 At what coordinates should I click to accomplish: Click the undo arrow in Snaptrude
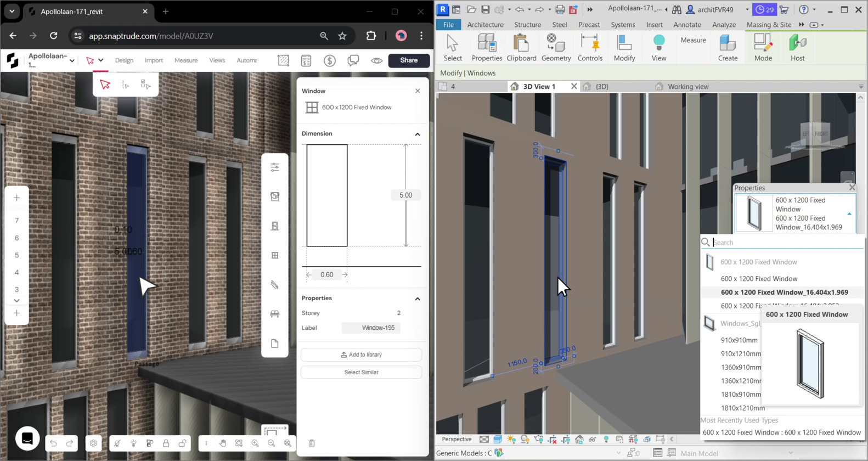pos(53,443)
